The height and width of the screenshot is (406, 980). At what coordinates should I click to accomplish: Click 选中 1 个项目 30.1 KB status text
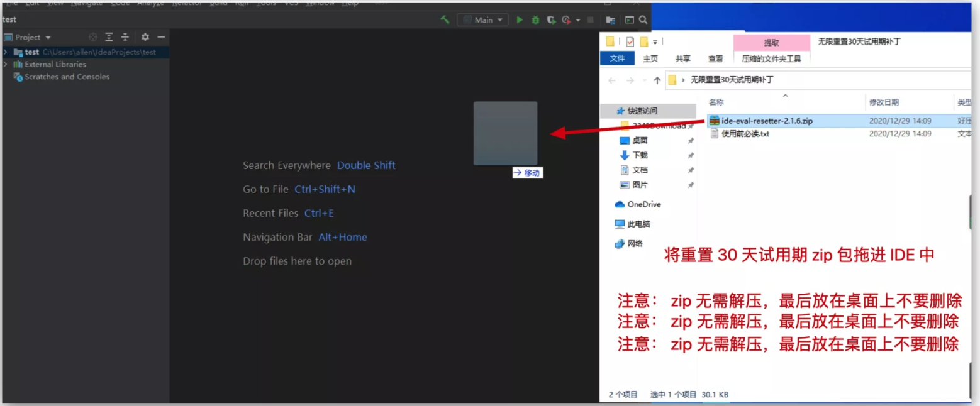click(689, 395)
